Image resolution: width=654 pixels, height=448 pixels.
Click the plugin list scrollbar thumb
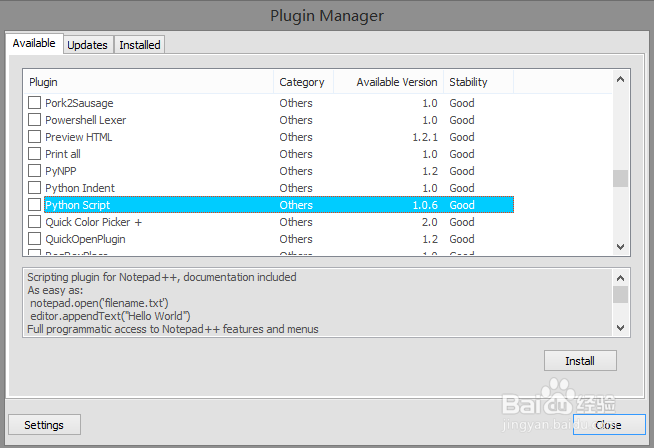point(621,179)
